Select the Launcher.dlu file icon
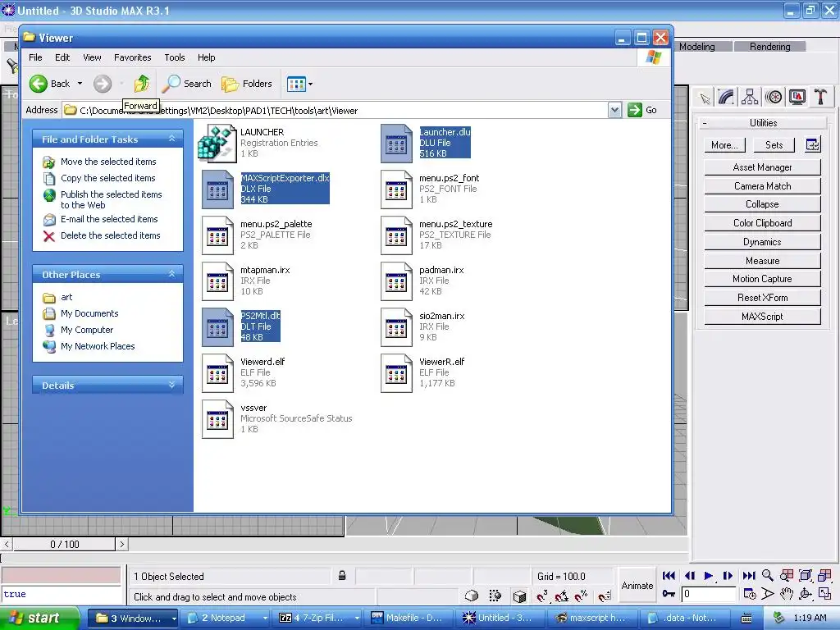Viewport: 840px width, 630px height. click(x=396, y=143)
